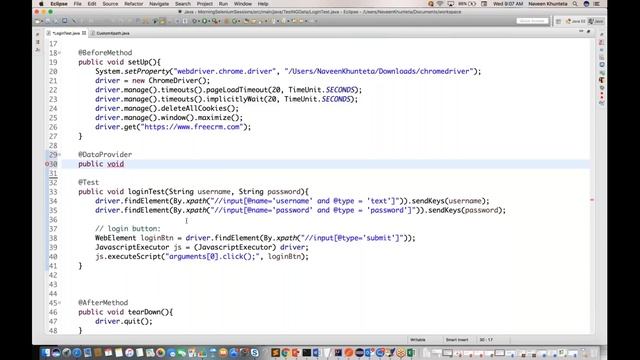Open the Run menu
The image size is (640, 360).
click(223, 4)
